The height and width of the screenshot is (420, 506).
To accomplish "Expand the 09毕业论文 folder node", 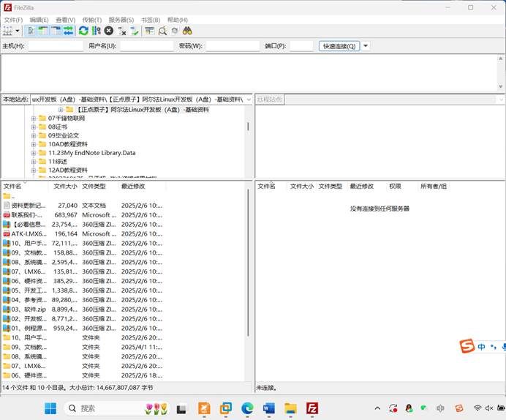I will pyautogui.click(x=34, y=135).
